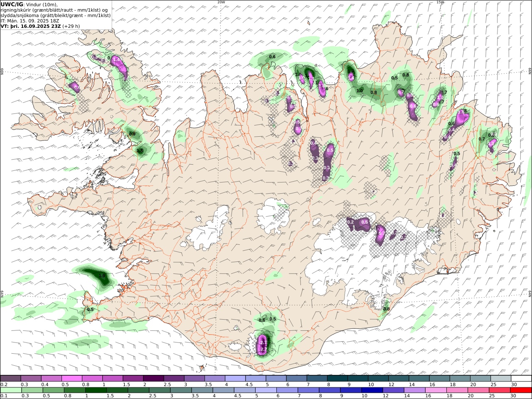
Task: Pick the dark teal 8 swatch on the snow scale
Action: point(337,378)
